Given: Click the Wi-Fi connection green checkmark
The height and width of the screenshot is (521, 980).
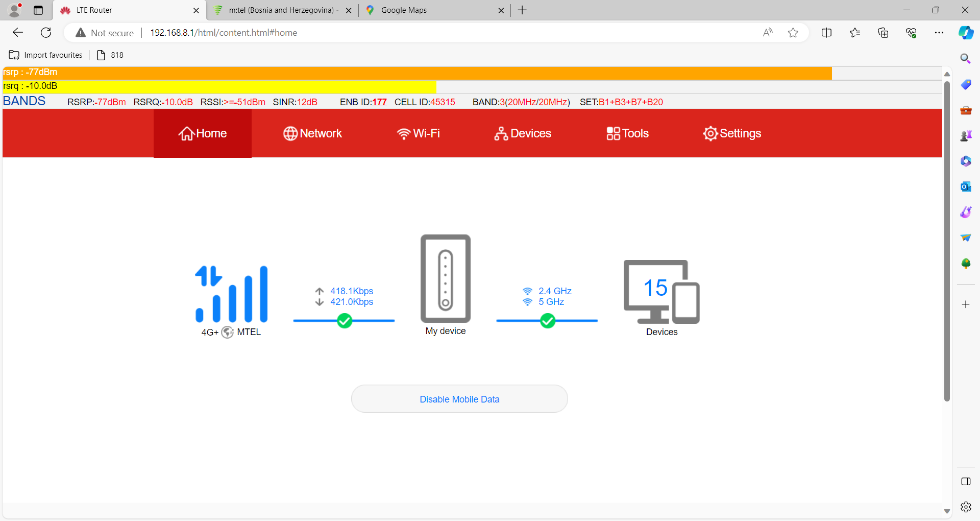Looking at the screenshot, I should [548, 321].
